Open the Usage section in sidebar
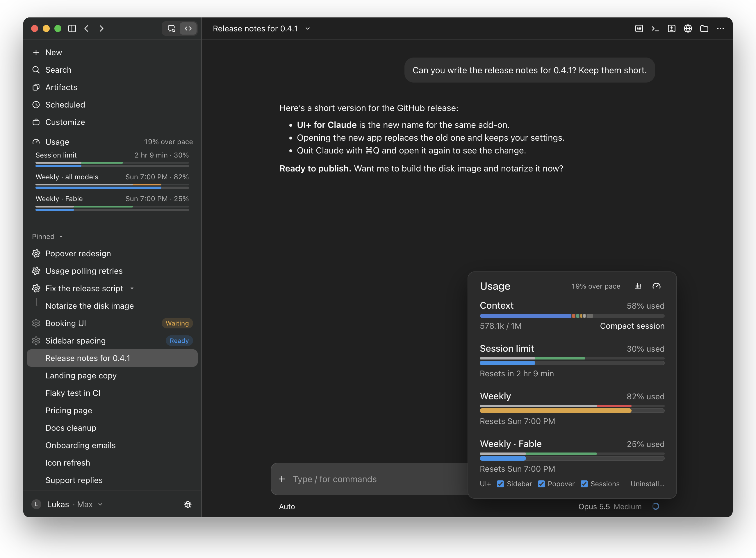Viewport: 756px width, 558px height. [x=112, y=142]
